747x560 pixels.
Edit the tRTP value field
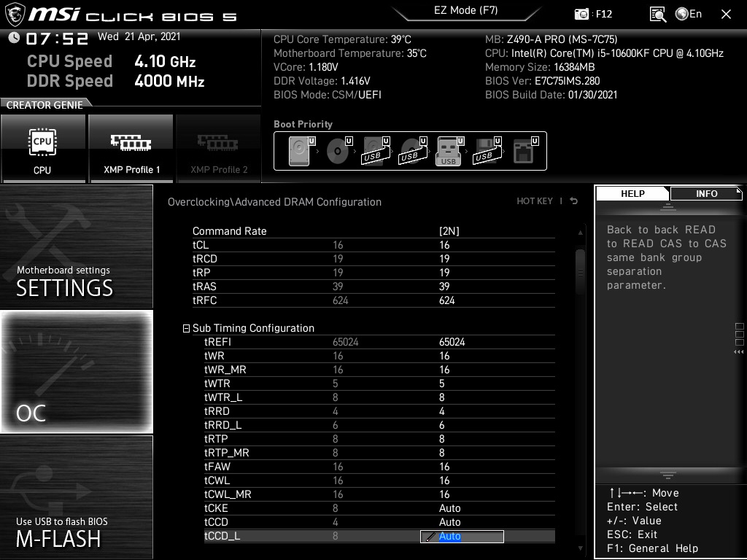441,439
